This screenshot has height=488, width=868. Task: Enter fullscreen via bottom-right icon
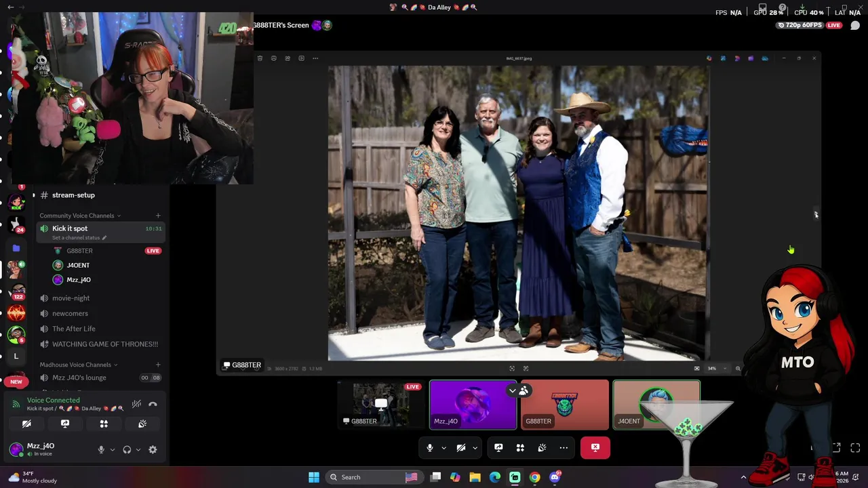click(x=855, y=448)
